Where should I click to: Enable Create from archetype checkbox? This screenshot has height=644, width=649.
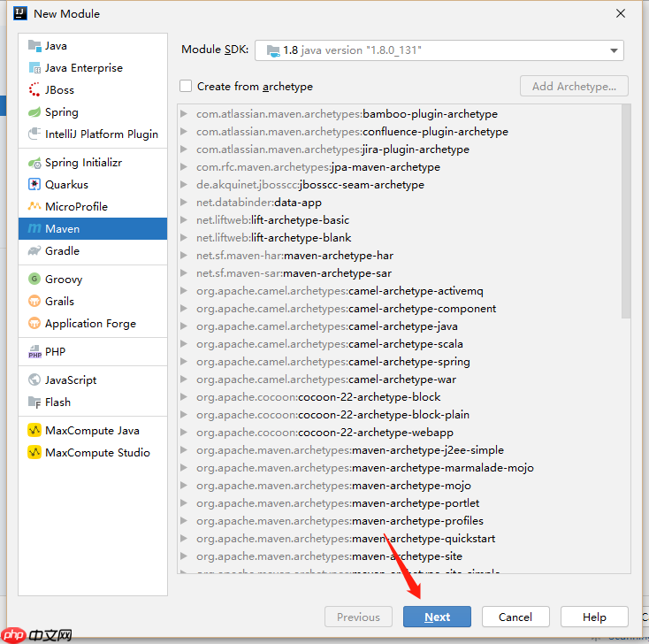point(186,86)
